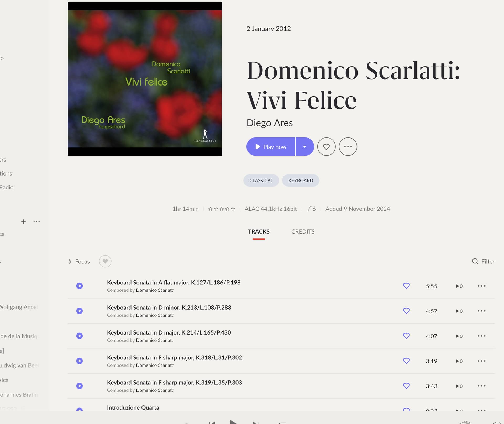Select Keyboard Sonata K.319/L.35/P.303 title
The height and width of the screenshot is (424, 504).
click(x=175, y=383)
